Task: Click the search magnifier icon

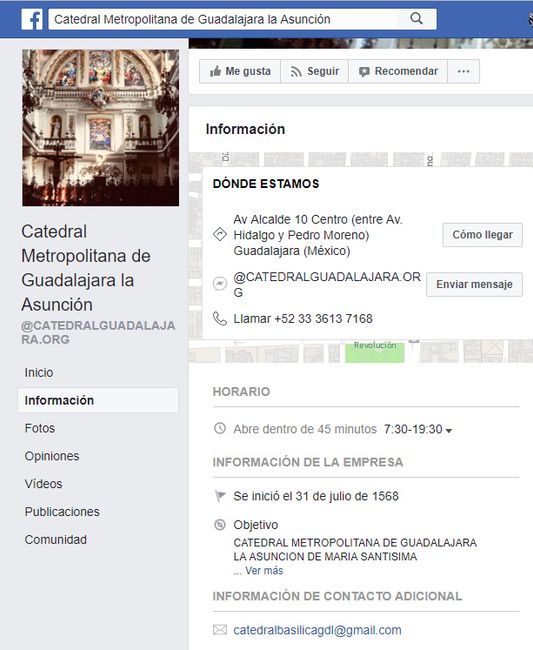Action: pos(417,19)
